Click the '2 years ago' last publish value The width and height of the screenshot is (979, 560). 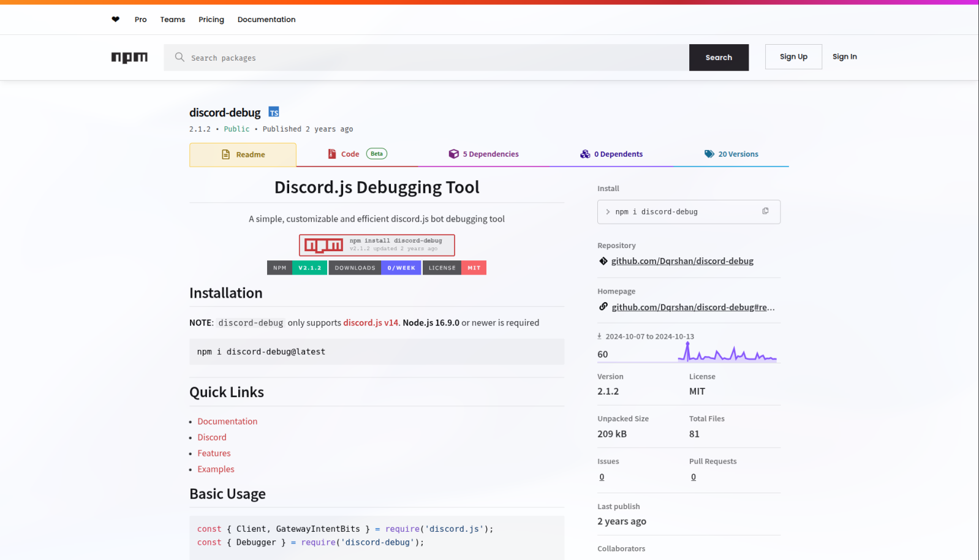coord(622,521)
